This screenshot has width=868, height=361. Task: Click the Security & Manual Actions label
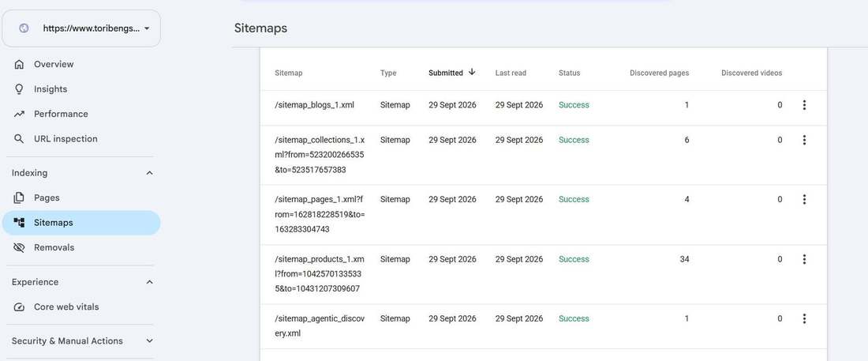[67, 341]
